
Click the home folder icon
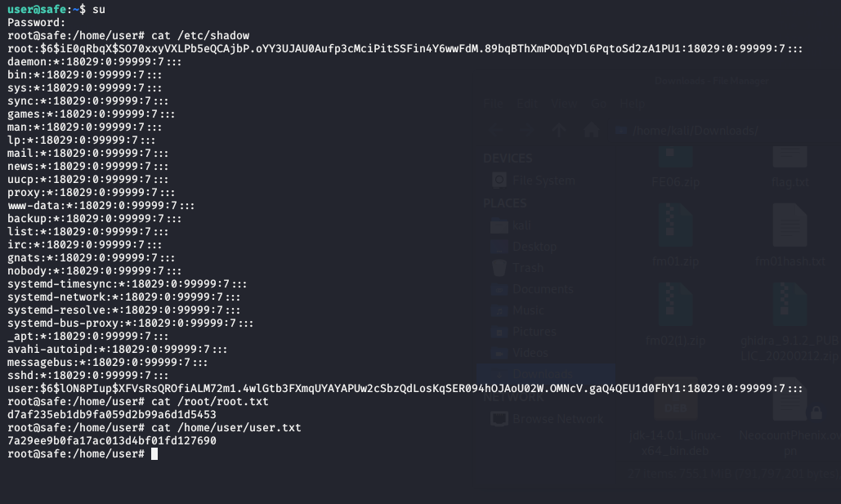pos(592,131)
